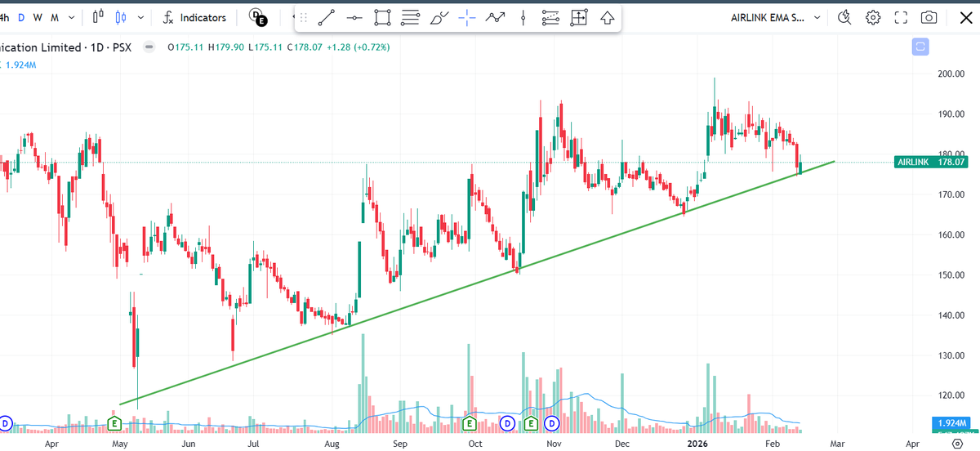The height and width of the screenshot is (451, 980).
Task: Select the up arrow marker tool
Action: (x=607, y=17)
